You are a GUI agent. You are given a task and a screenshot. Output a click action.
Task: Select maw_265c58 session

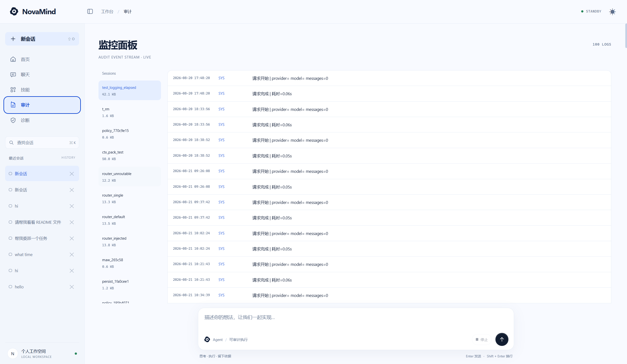pos(130,263)
